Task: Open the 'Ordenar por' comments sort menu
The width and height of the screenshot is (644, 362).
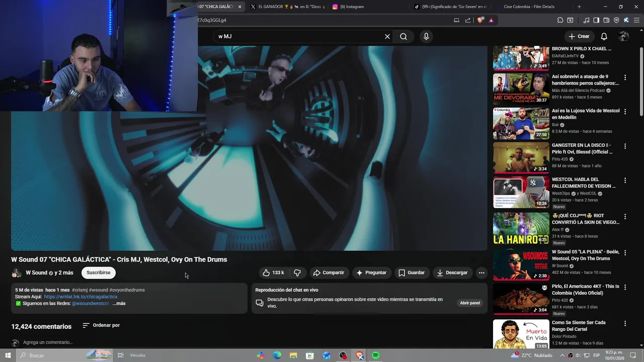Action: (101, 325)
